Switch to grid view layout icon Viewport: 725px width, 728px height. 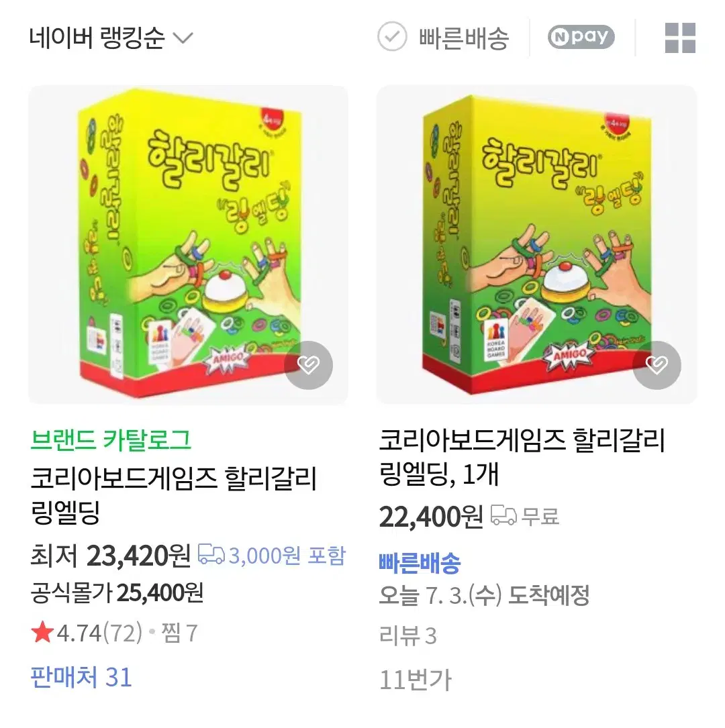click(x=680, y=38)
